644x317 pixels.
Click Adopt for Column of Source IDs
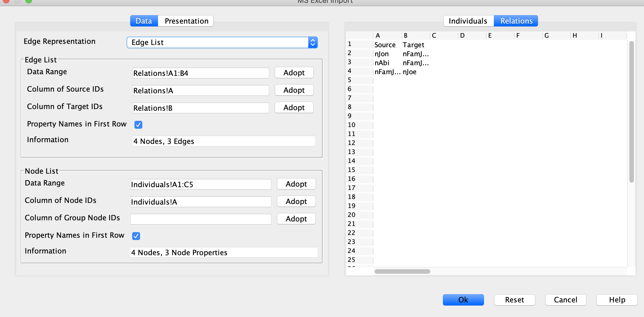(294, 90)
